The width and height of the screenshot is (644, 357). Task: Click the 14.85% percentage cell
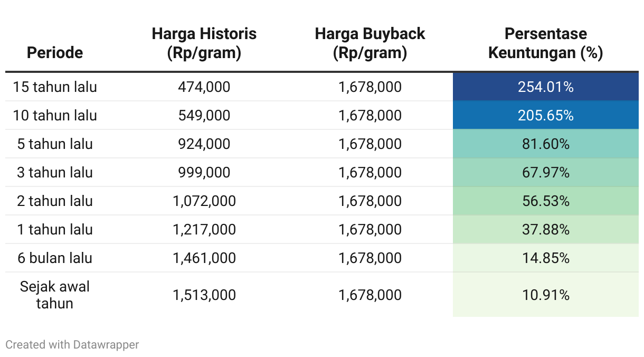(x=546, y=258)
